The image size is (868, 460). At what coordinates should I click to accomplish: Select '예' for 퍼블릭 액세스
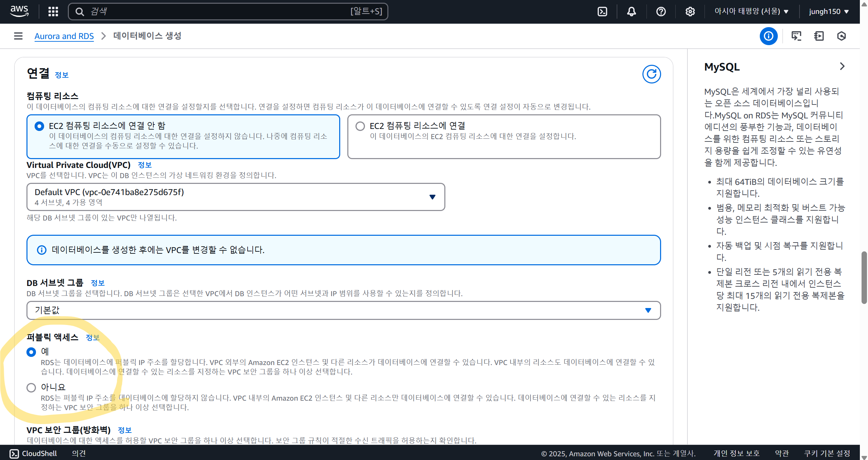31,352
